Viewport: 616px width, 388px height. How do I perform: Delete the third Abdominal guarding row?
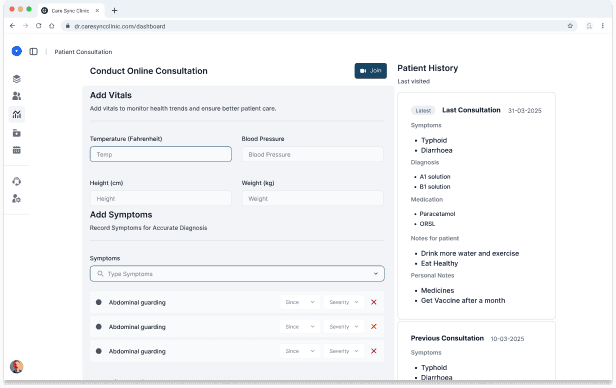click(x=374, y=351)
